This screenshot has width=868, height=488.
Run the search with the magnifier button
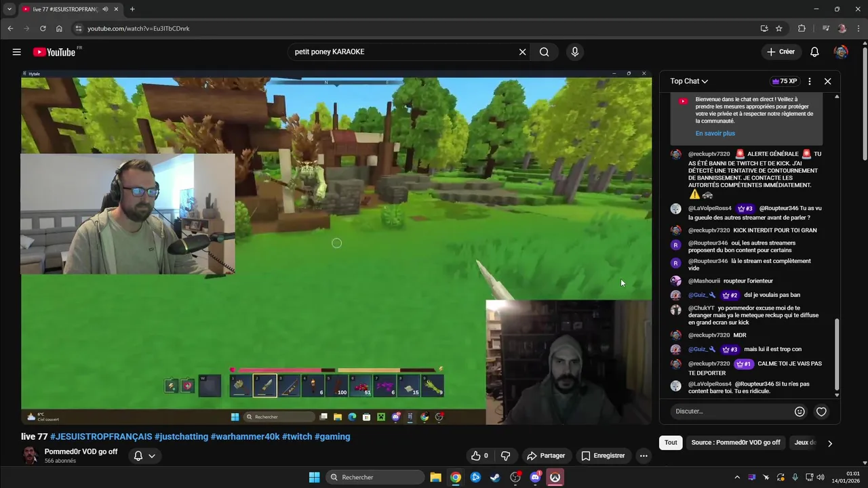point(544,52)
